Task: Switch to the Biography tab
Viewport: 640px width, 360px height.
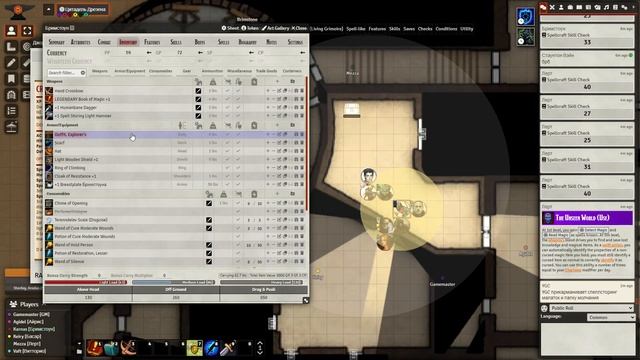Action: pos(247,42)
